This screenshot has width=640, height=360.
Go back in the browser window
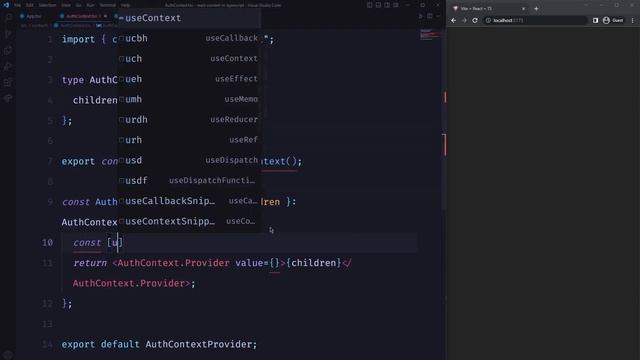[453, 20]
